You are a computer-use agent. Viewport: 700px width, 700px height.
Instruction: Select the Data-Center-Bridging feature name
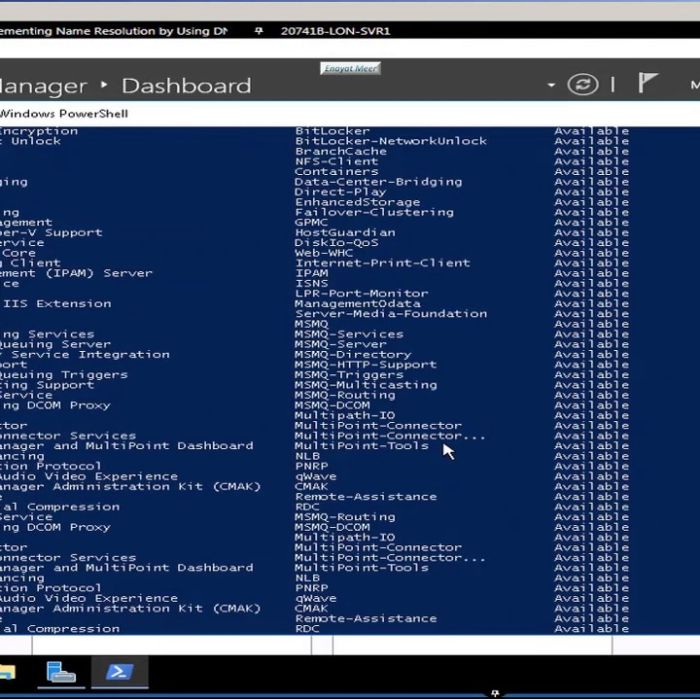click(x=378, y=182)
